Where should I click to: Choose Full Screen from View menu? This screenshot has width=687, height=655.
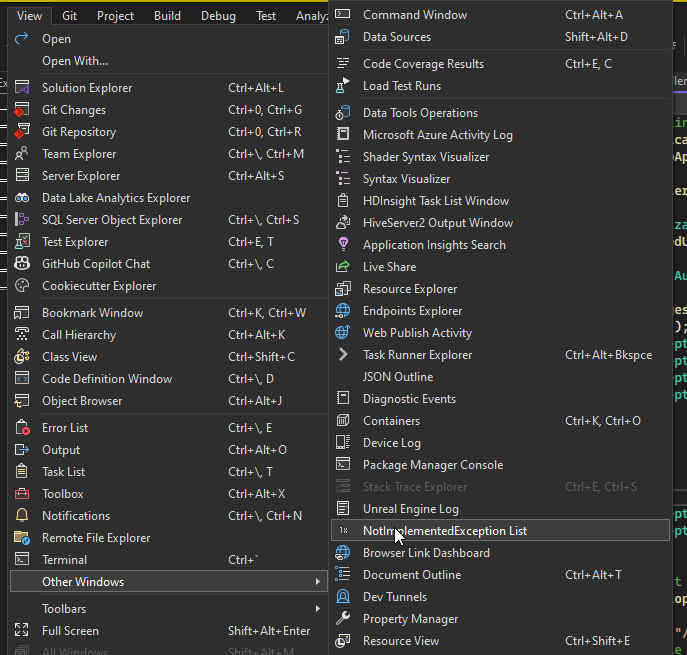tap(70, 631)
